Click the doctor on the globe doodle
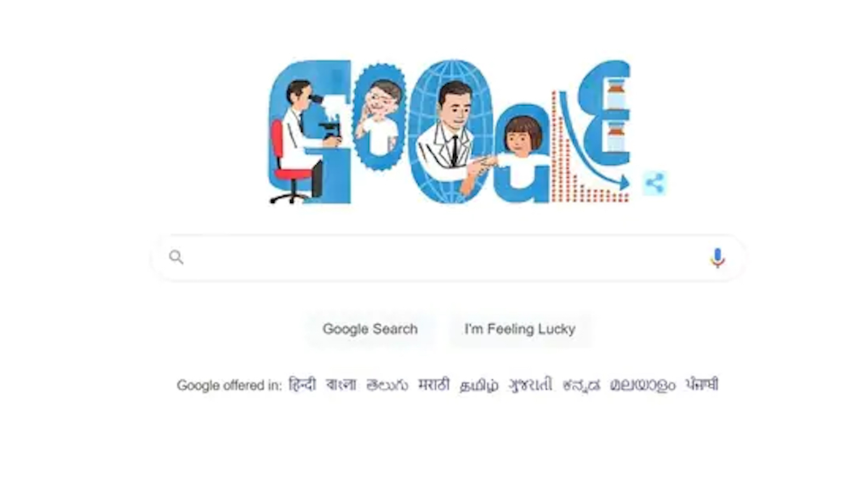The image size is (868, 488). pyautogui.click(x=451, y=132)
